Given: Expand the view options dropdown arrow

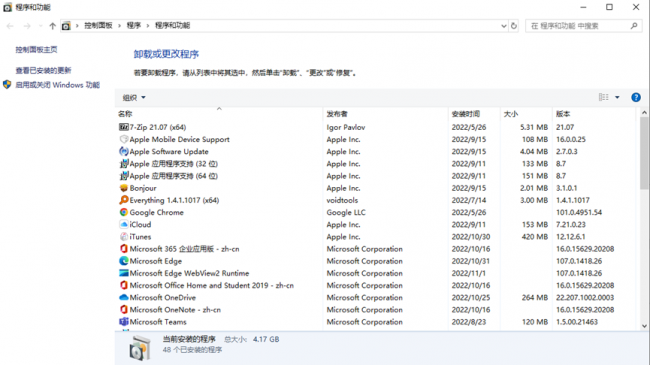Looking at the screenshot, I should (x=617, y=97).
